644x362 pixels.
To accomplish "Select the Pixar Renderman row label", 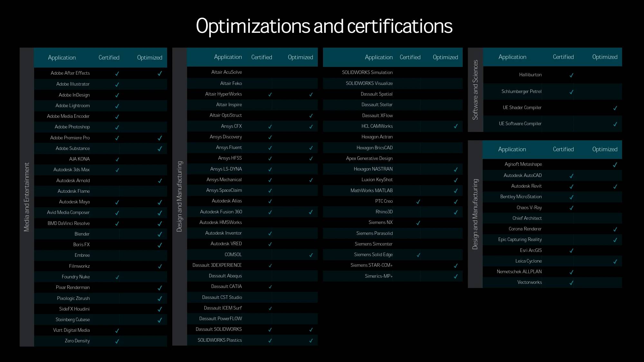I will [73, 287].
